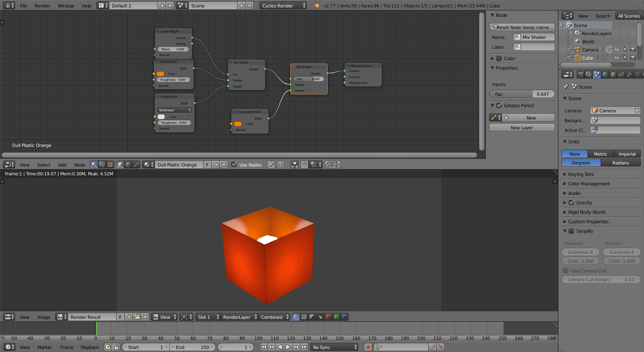
Task: Click the Fac 0.647 slider in Properties
Action: click(522, 94)
